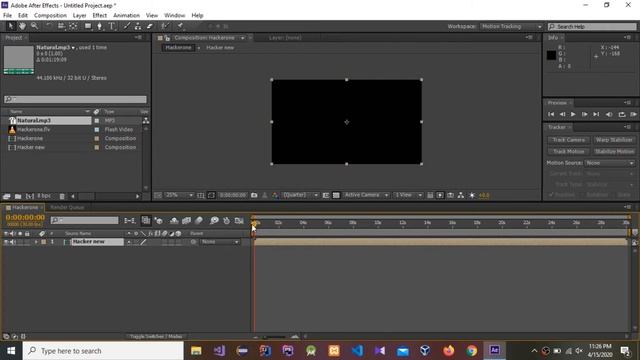Open the File menu

pyautogui.click(x=7, y=16)
